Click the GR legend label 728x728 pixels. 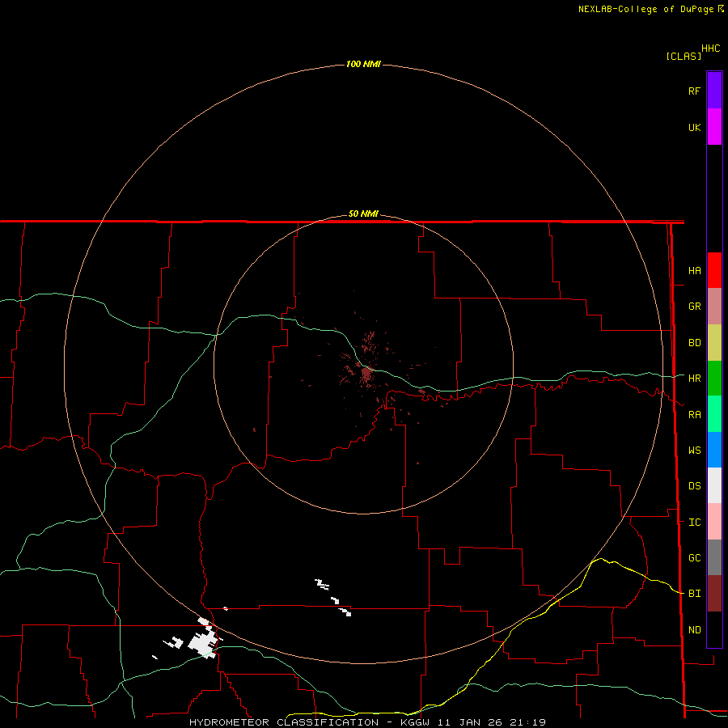click(694, 307)
